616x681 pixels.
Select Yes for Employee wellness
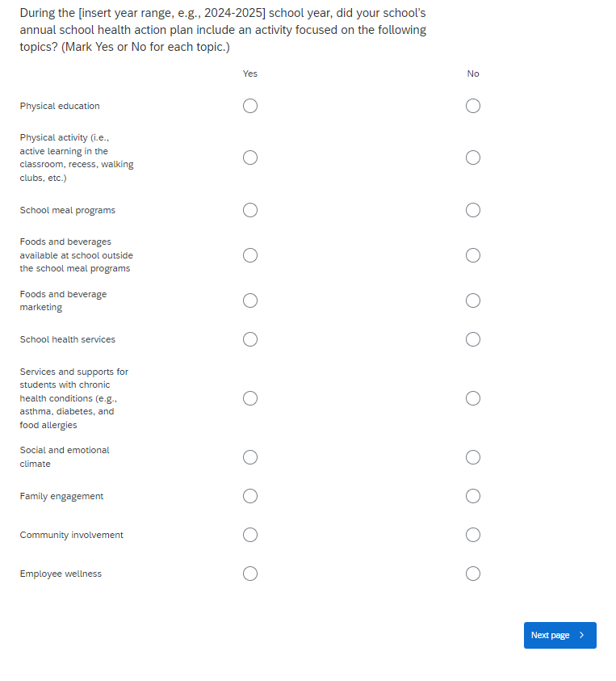[x=250, y=574]
